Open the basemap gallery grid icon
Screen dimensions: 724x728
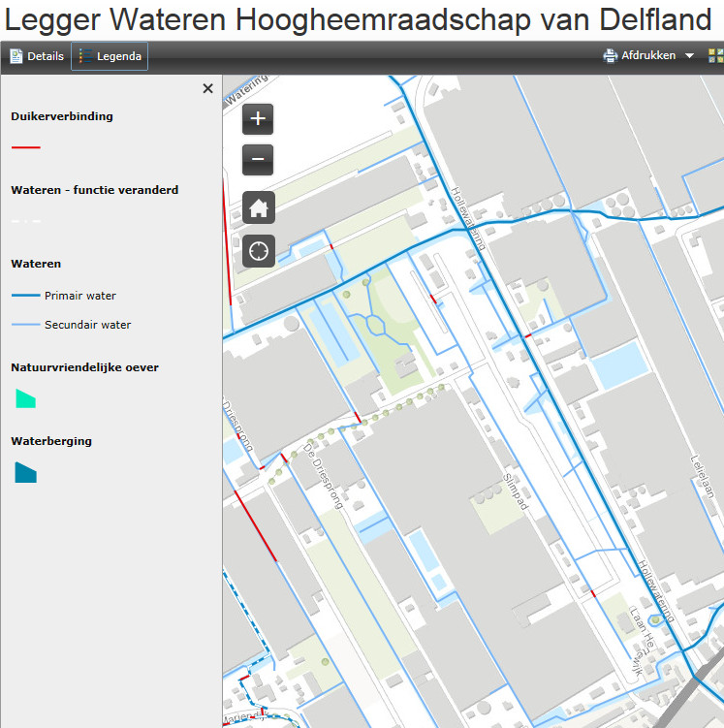point(716,55)
